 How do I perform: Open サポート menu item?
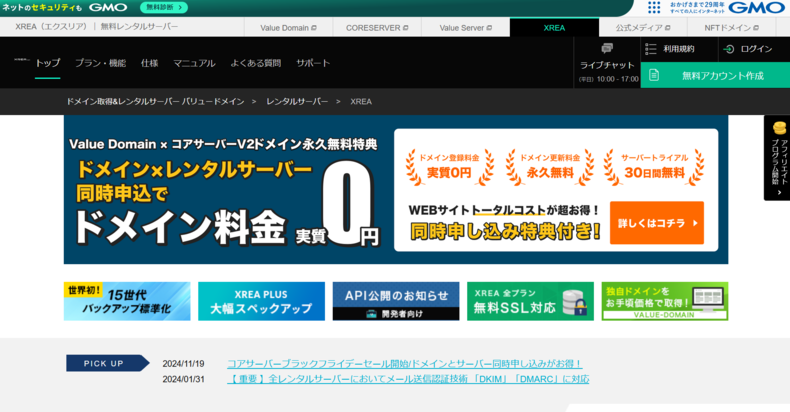(313, 63)
